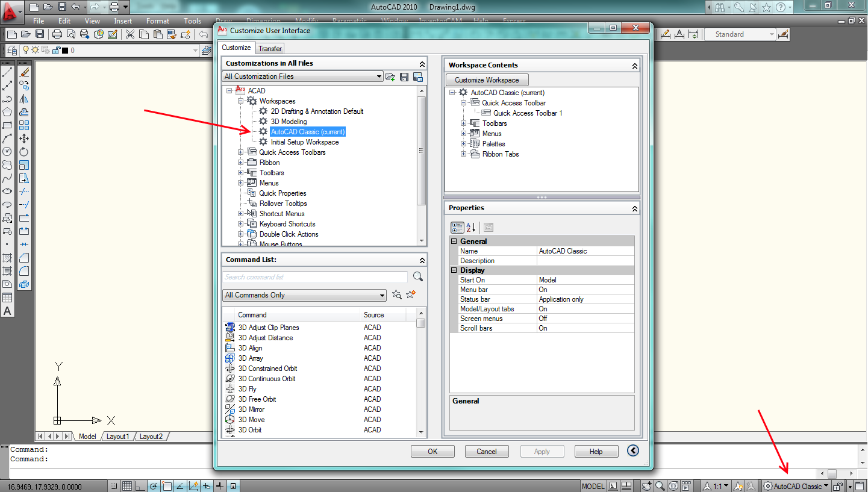This screenshot has width=868, height=492.
Task: Click the Search command list field
Action: (315, 277)
